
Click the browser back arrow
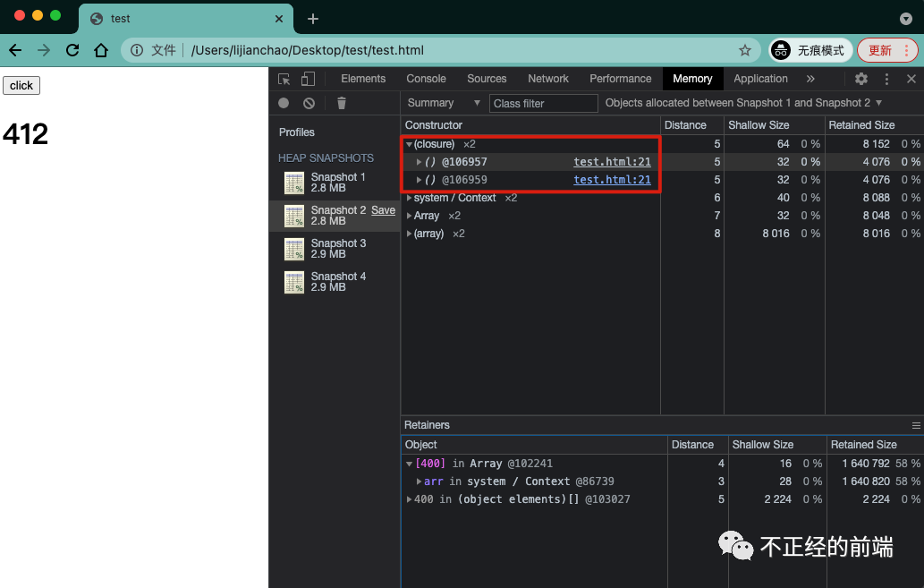(x=15, y=50)
